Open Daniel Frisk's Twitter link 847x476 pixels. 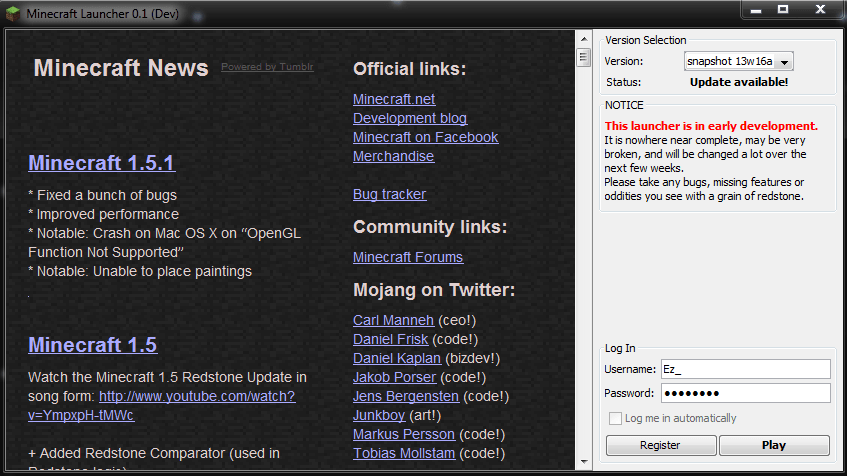click(391, 339)
